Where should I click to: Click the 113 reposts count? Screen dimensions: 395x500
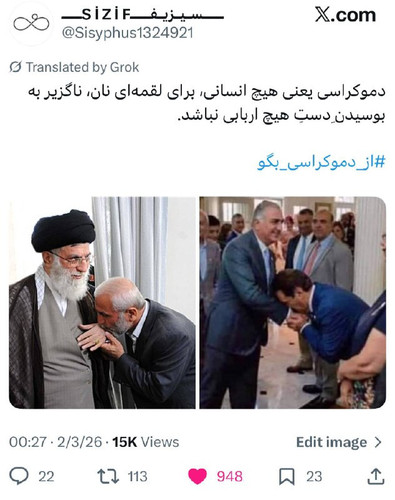click(x=137, y=476)
